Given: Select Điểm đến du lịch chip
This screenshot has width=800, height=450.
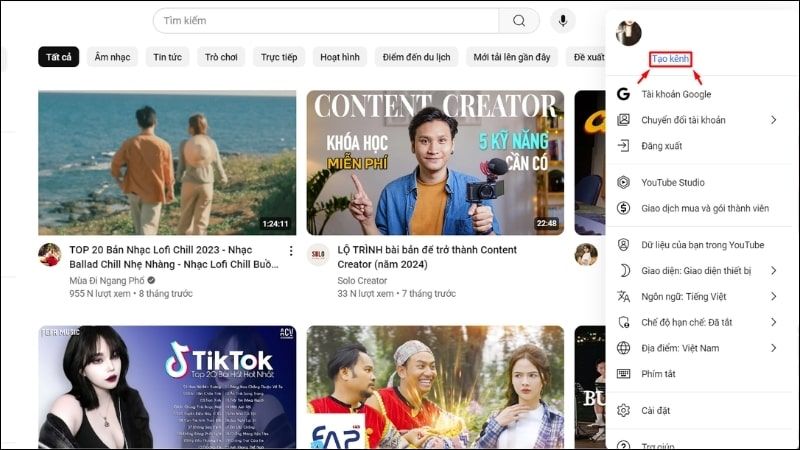Looking at the screenshot, I should click(416, 57).
